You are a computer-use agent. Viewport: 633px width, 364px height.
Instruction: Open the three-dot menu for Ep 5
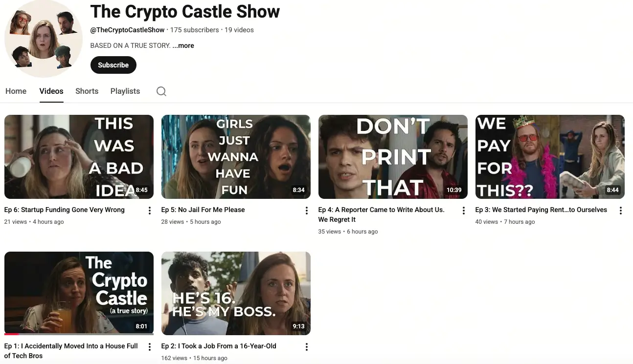(306, 210)
